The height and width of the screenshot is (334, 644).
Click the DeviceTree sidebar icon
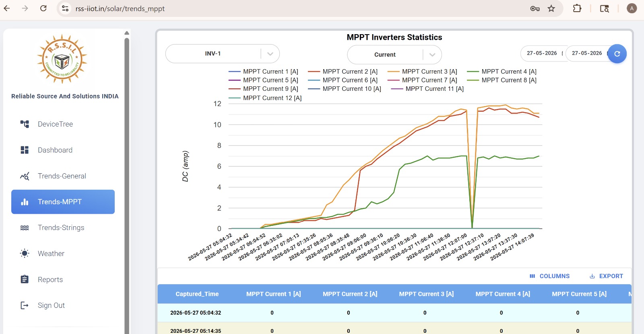(25, 124)
